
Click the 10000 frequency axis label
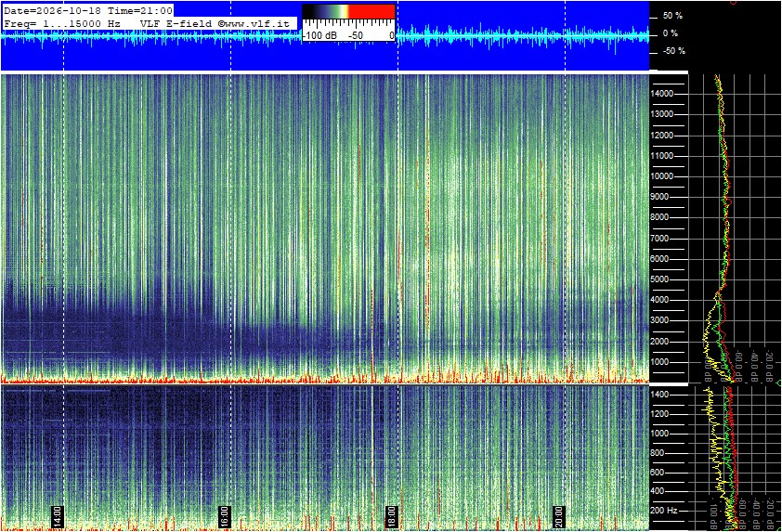click(x=662, y=176)
